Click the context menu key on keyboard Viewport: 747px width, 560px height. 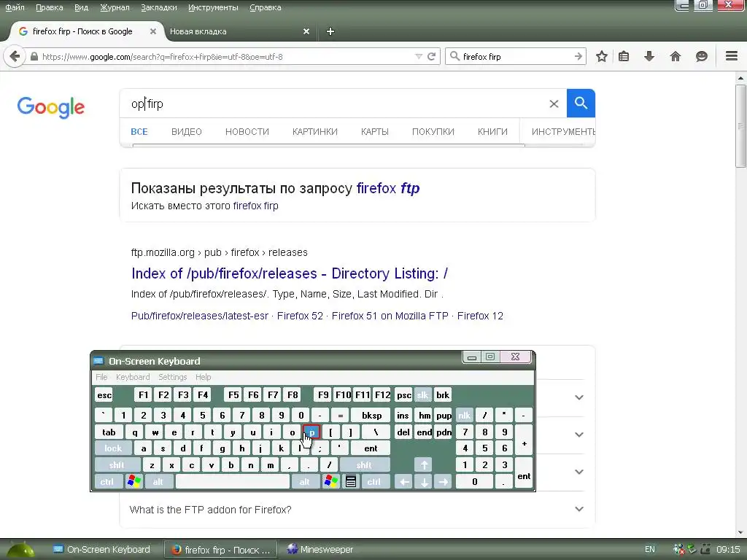click(351, 481)
